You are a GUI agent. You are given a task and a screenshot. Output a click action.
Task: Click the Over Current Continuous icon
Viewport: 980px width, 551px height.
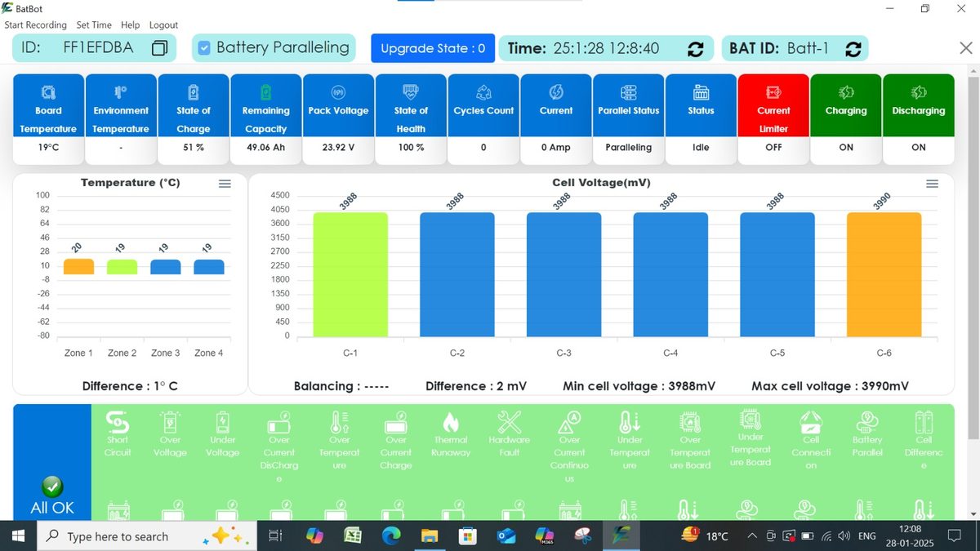[569, 422]
